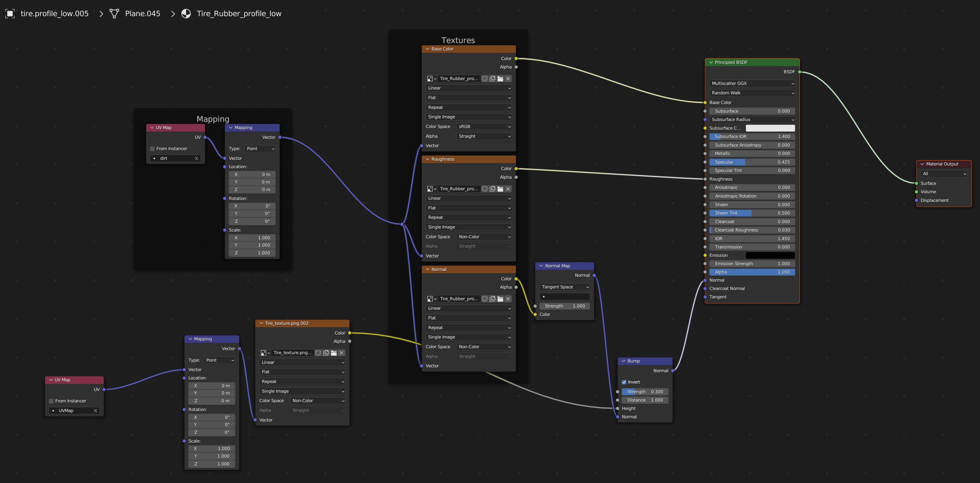Enable From Instancer on UVMap node
Viewport: 980px width, 483px height.
point(51,401)
